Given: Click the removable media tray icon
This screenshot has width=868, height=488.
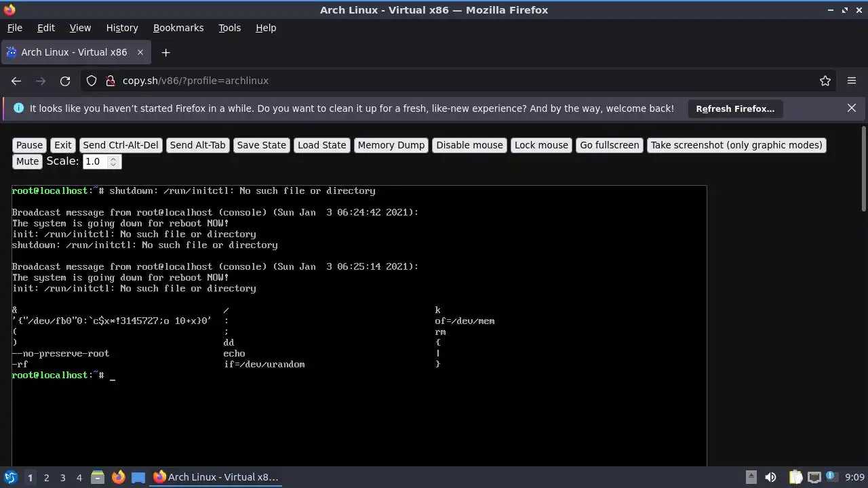Looking at the screenshot, I should [x=751, y=477].
